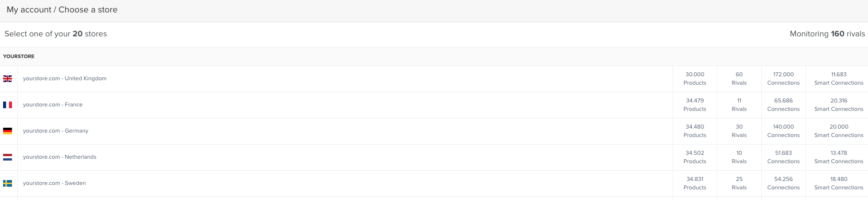868x200 pixels.
Task: View 30.000 Products for United Kingdom
Action: tap(695, 78)
